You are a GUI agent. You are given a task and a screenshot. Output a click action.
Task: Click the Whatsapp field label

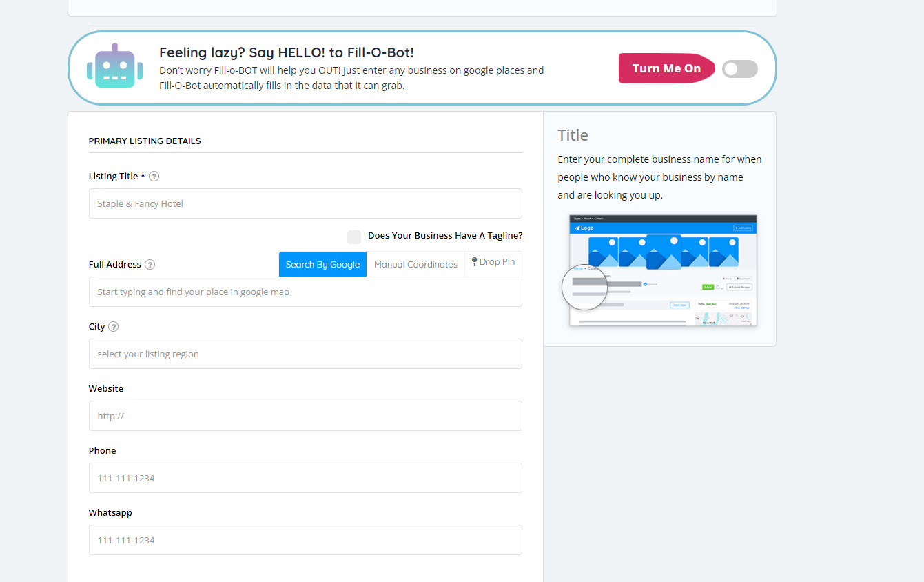[x=110, y=513]
